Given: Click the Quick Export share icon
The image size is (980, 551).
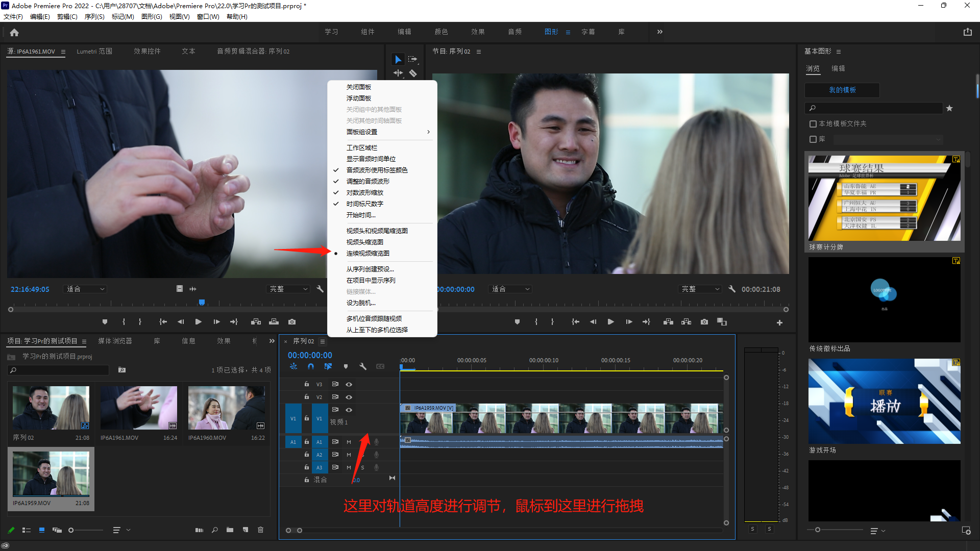Looking at the screenshot, I should 967,32.
